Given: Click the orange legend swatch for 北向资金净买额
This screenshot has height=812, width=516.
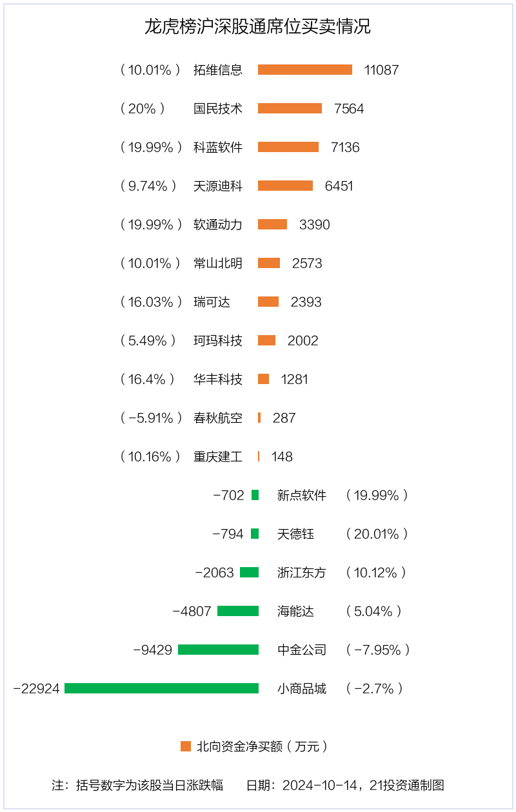Looking at the screenshot, I should pos(186,746).
